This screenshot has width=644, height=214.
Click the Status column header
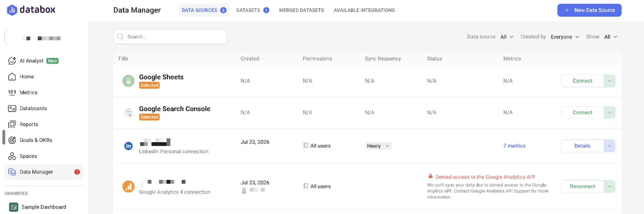(434, 59)
